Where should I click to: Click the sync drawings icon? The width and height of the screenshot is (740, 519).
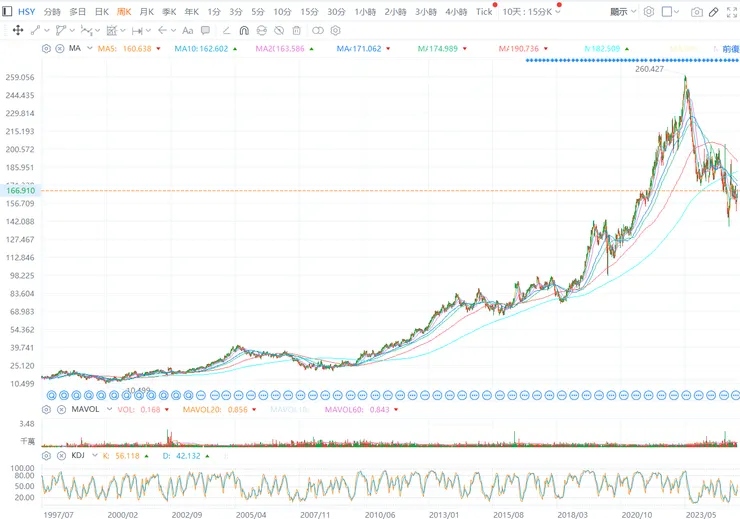[261, 31]
